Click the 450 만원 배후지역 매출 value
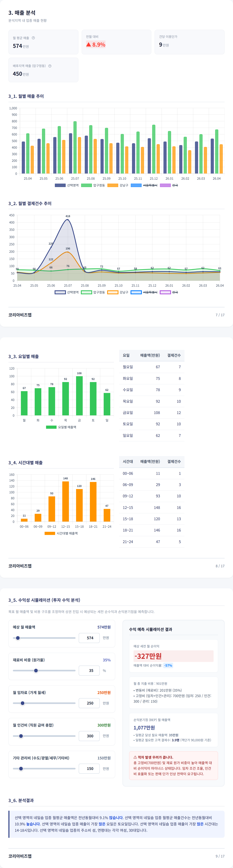The height and width of the screenshot is (868, 233). 21,74
